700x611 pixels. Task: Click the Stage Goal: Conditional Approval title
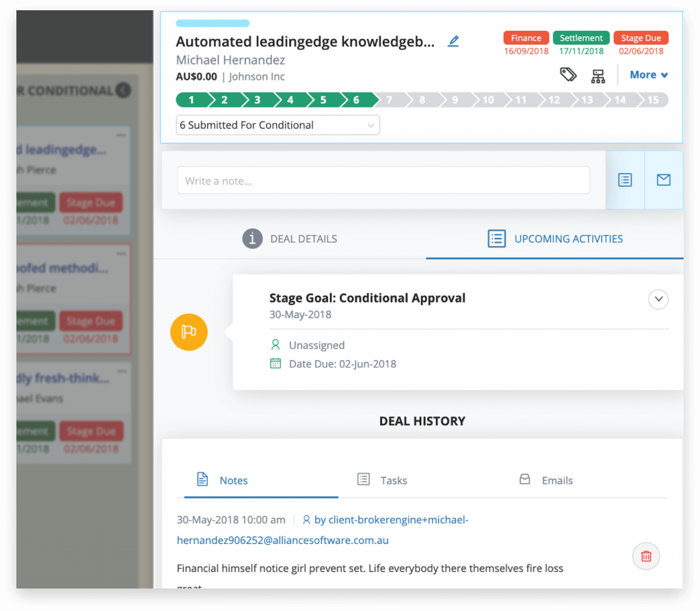point(367,298)
